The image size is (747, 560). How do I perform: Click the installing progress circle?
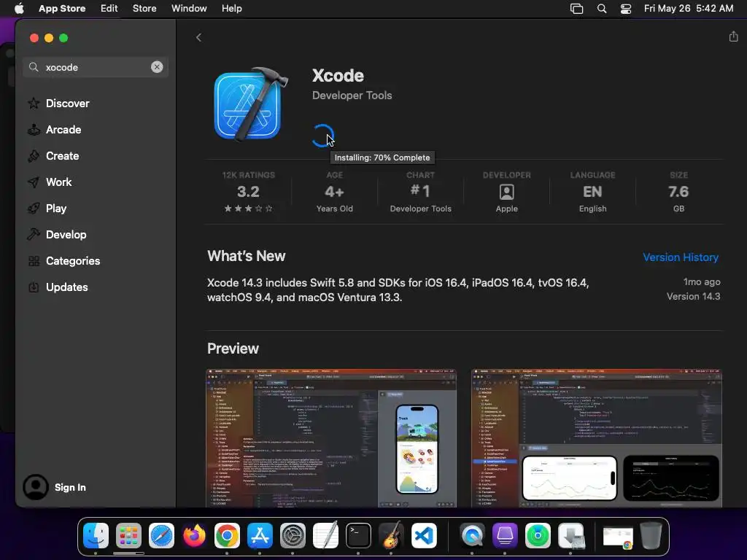322,136
